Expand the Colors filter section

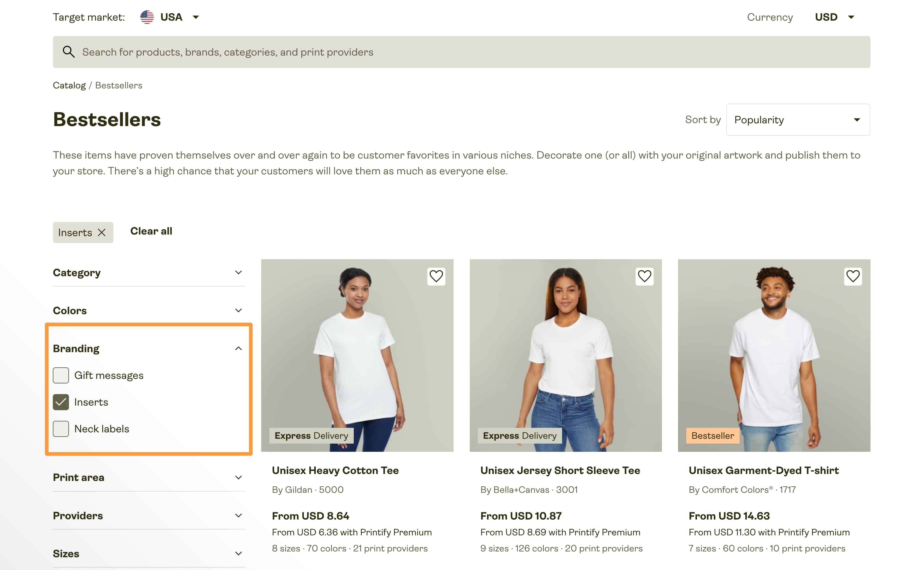[238, 310]
